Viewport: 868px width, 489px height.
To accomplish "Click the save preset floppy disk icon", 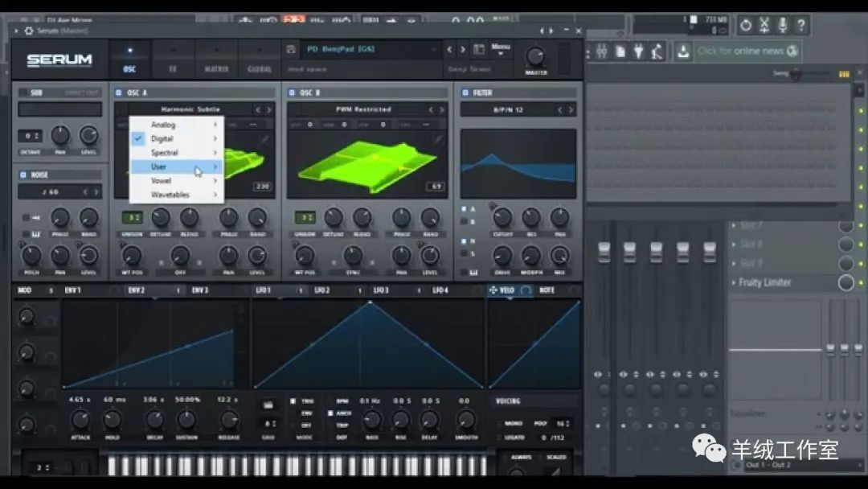I will click(291, 49).
